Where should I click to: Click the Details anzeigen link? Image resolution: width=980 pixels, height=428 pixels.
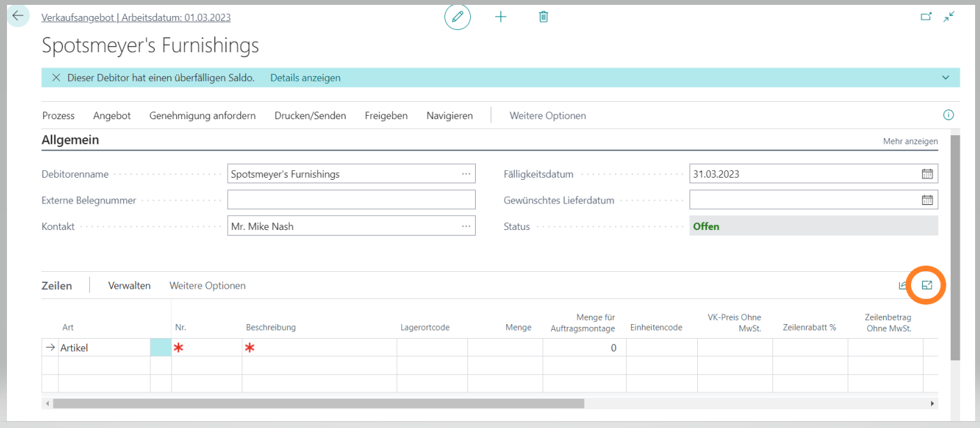tap(306, 78)
